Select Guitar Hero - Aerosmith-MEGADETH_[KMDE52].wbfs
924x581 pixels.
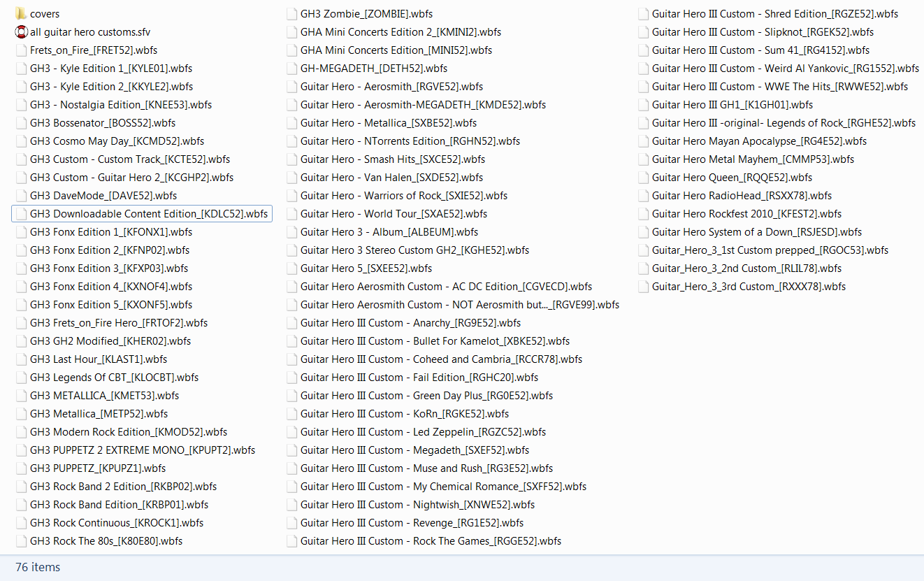pyautogui.click(x=424, y=105)
